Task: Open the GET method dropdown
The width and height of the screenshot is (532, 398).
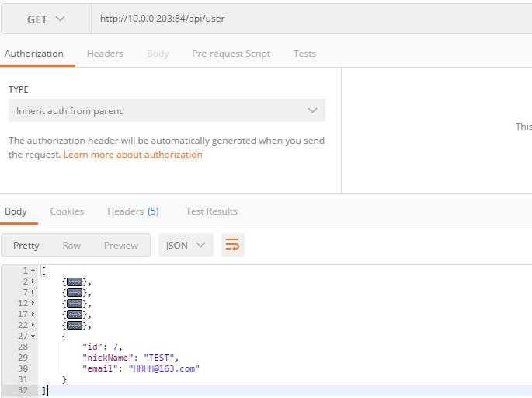Action: [x=46, y=19]
